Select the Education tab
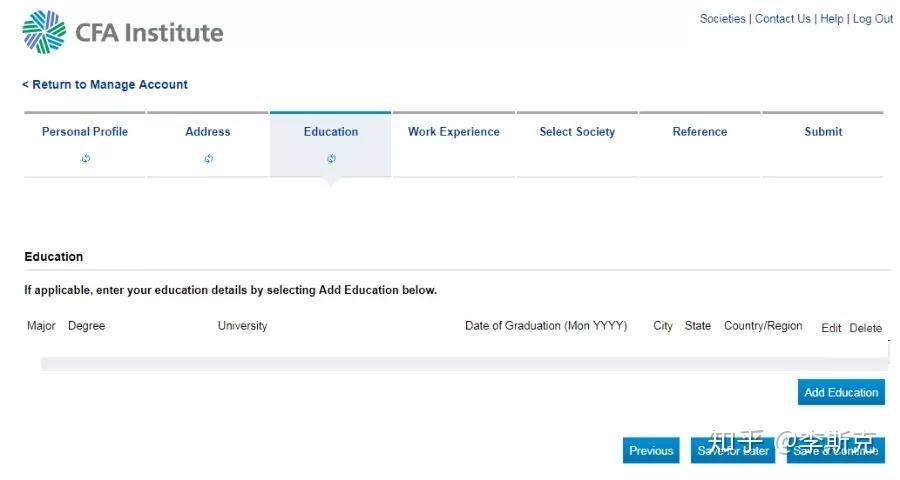The width and height of the screenshot is (900, 480). coord(331,132)
